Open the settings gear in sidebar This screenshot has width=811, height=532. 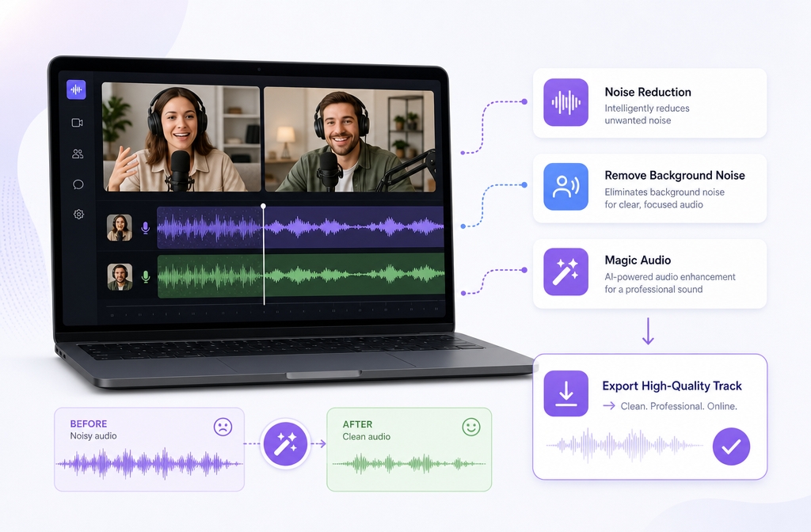(78, 214)
